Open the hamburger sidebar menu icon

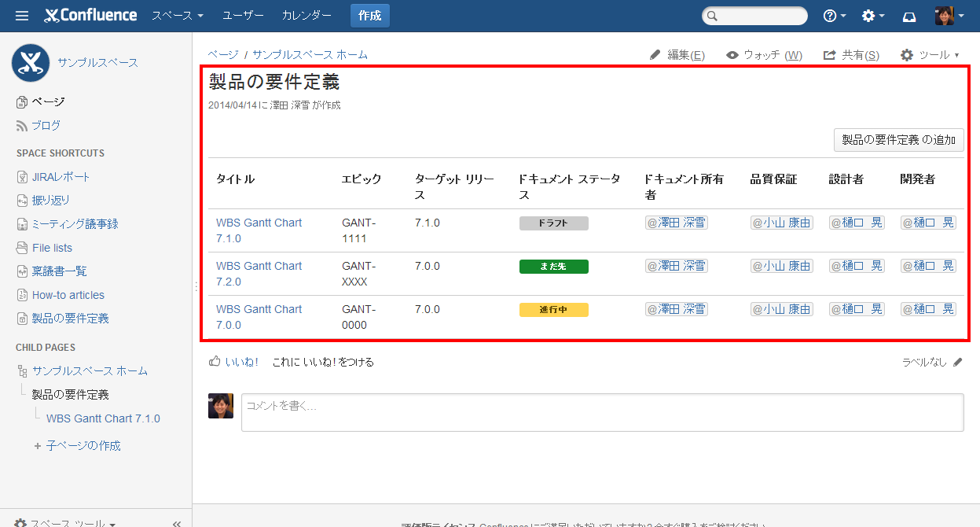point(22,16)
